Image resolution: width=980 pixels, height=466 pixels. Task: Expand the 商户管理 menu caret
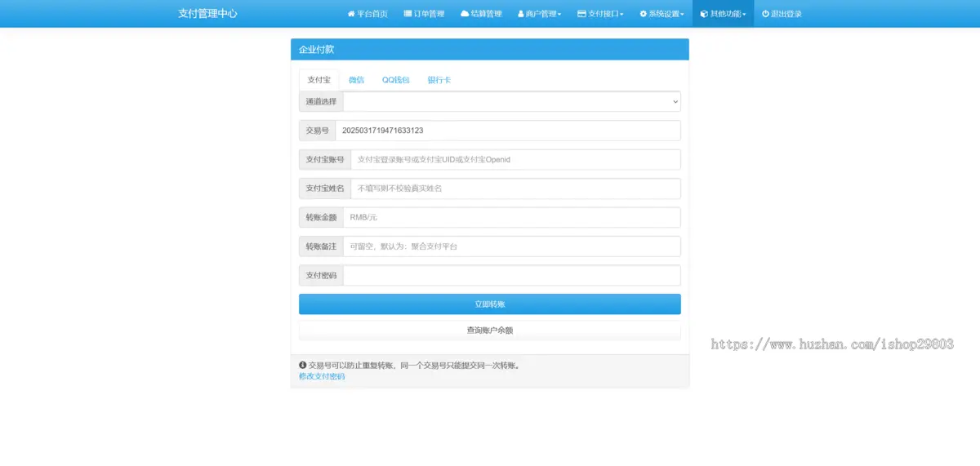[x=559, y=15]
